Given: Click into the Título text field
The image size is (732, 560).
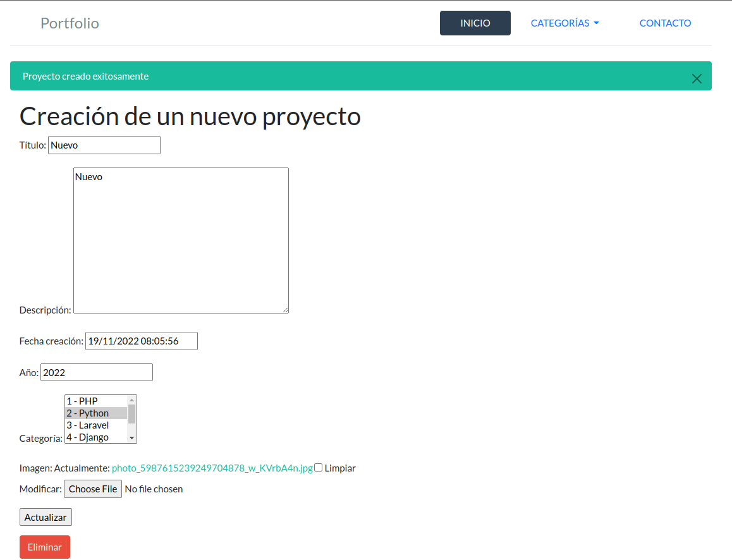Looking at the screenshot, I should [104, 145].
